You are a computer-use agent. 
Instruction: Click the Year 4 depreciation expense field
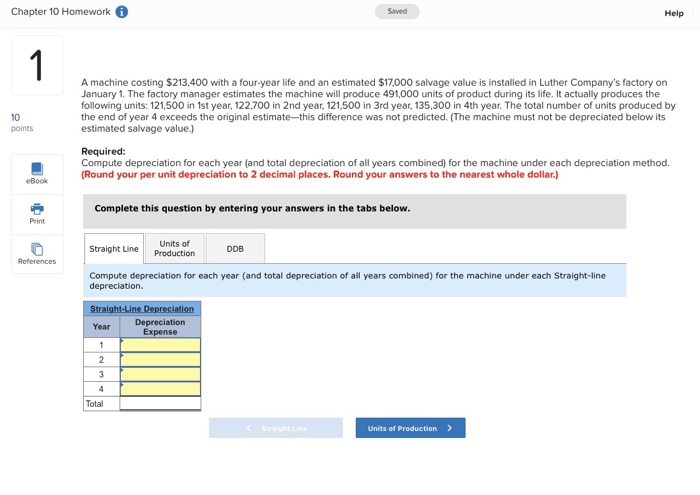click(x=160, y=389)
